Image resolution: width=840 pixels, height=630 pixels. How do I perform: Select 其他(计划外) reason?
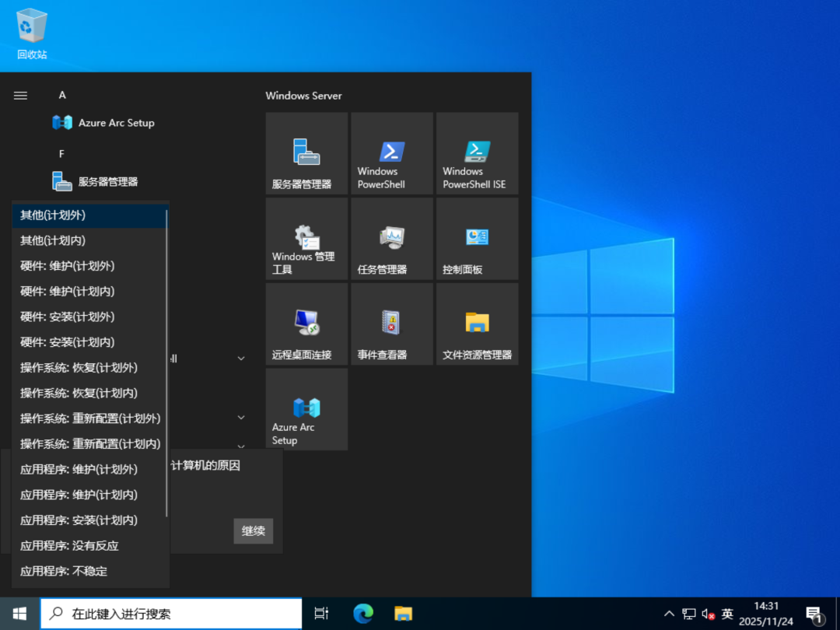(89, 215)
